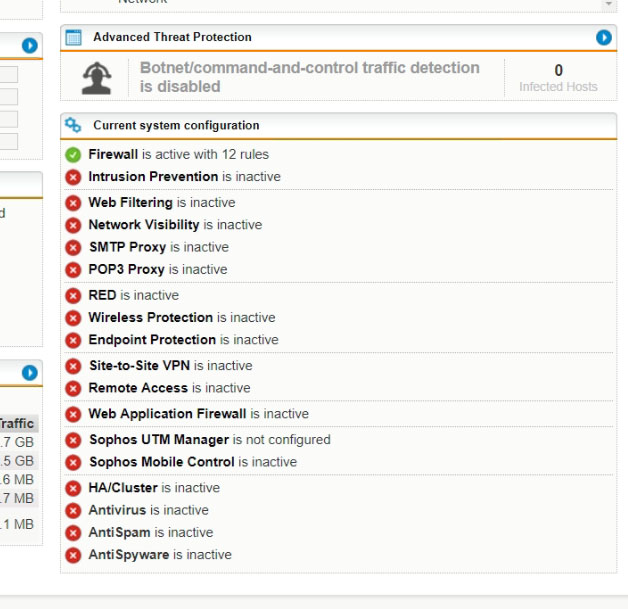Open Remote Access is inactive link
Viewport: 628px width, 609px height.
click(x=169, y=388)
